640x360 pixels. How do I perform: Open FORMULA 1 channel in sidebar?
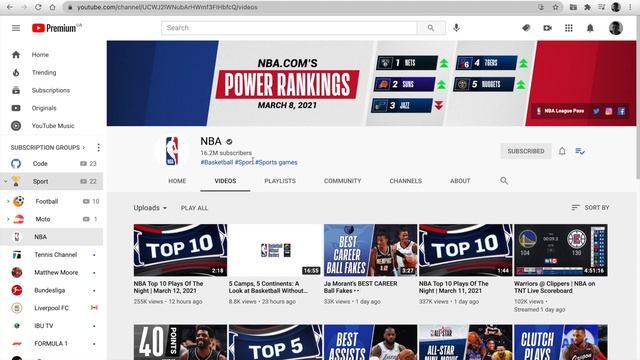click(x=52, y=344)
